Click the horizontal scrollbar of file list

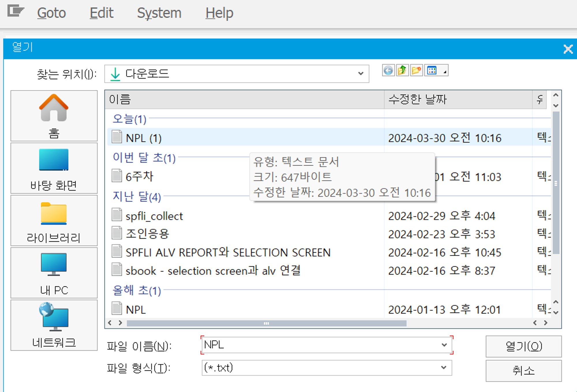(x=266, y=323)
